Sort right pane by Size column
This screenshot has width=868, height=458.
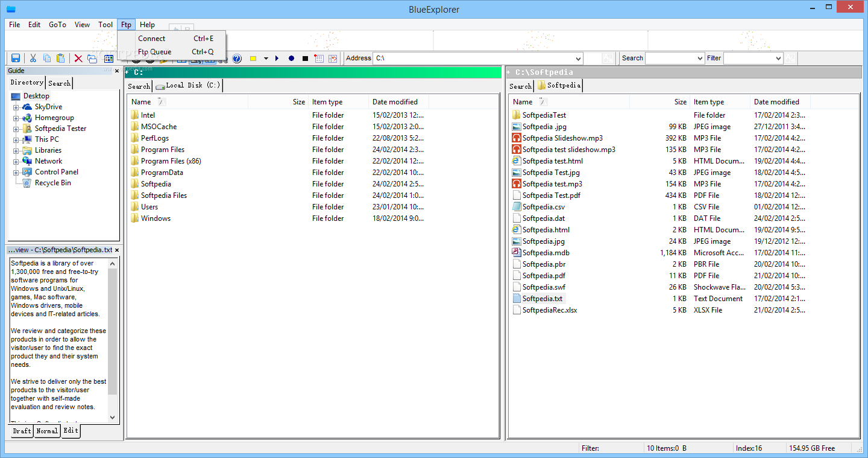pos(659,102)
